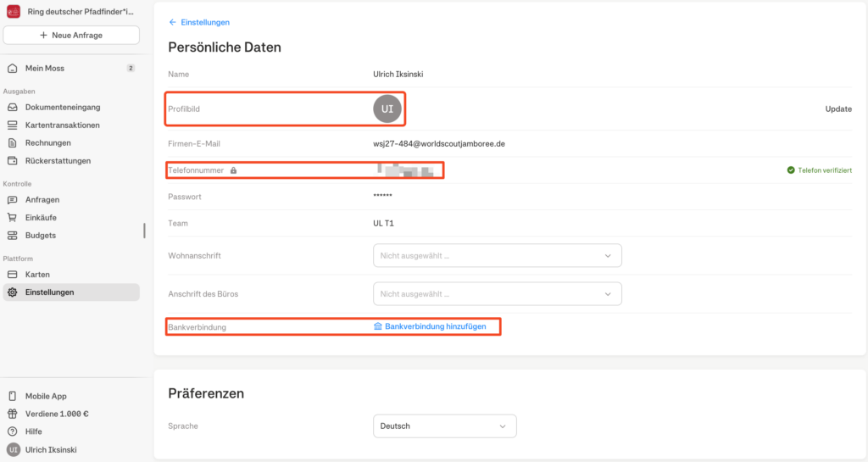The image size is (868, 462).
Task: Click the Rückerstattungen icon
Action: pos(13,161)
